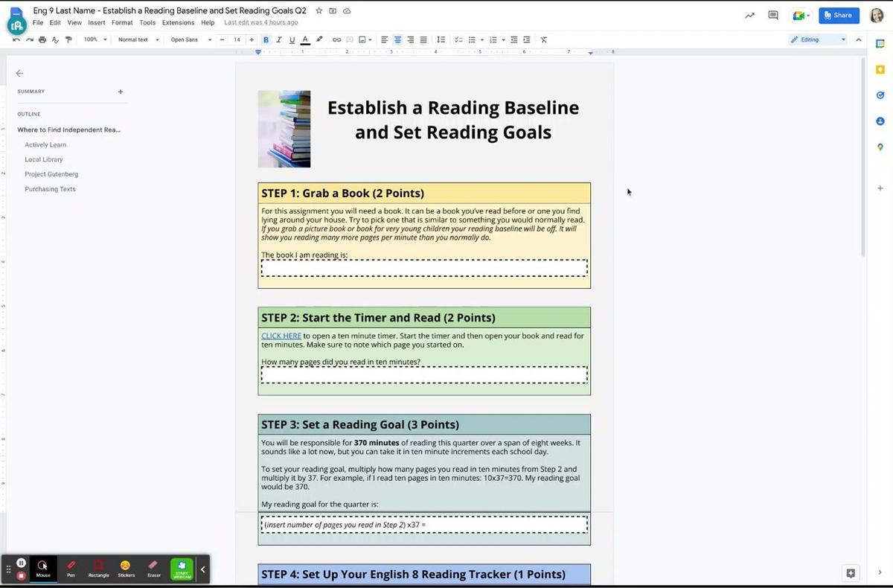Open the Editing mode dropdown

tap(818, 39)
